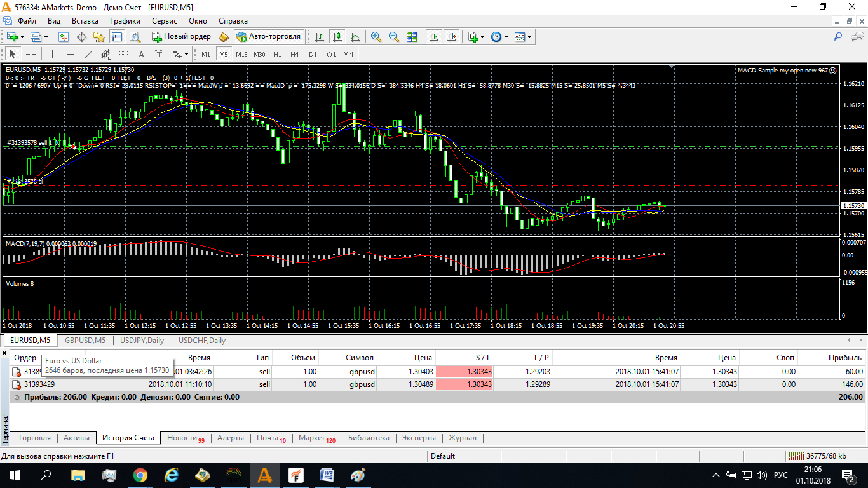The height and width of the screenshot is (488, 868).
Task: Sort by the Прибыль column header
Action: click(832, 358)
